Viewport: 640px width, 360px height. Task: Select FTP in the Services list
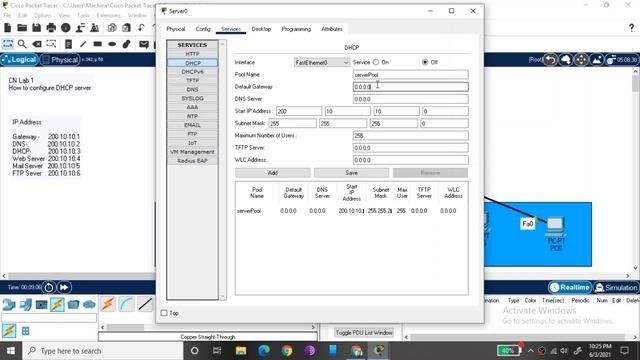tap(192, 134)
